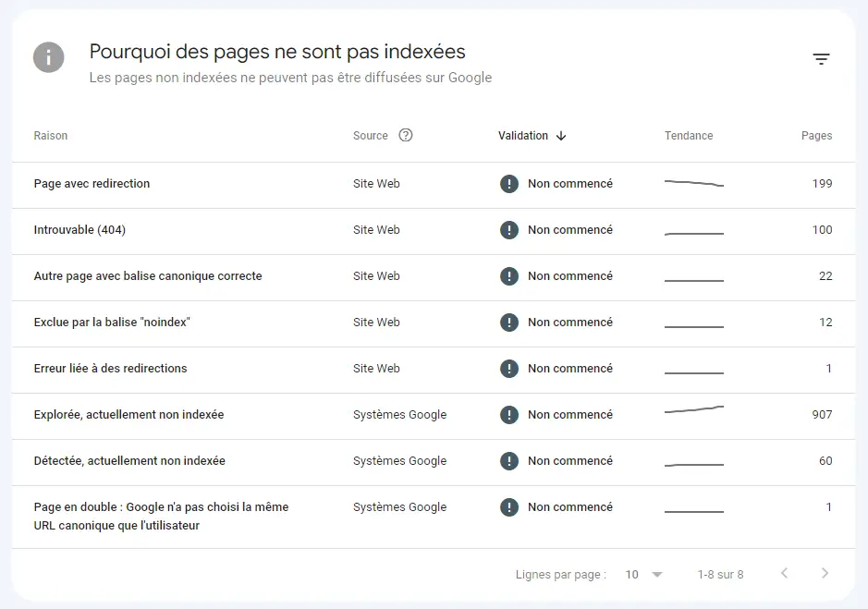
Task: Open Page en double canonical URL row
Action: click(434, 518)
